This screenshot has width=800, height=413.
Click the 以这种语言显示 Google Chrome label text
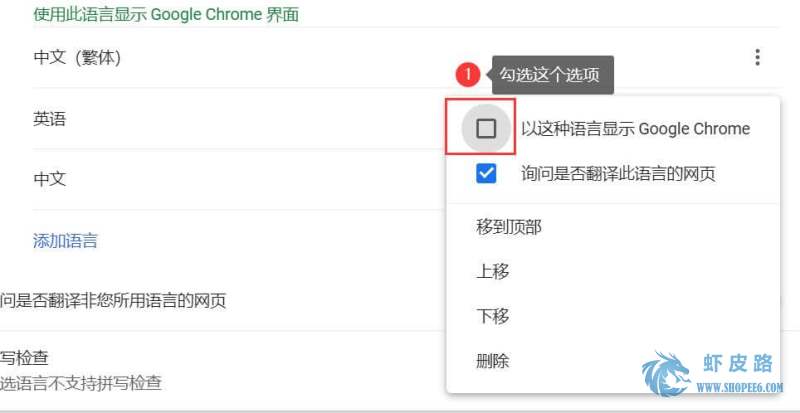(635, 129)
